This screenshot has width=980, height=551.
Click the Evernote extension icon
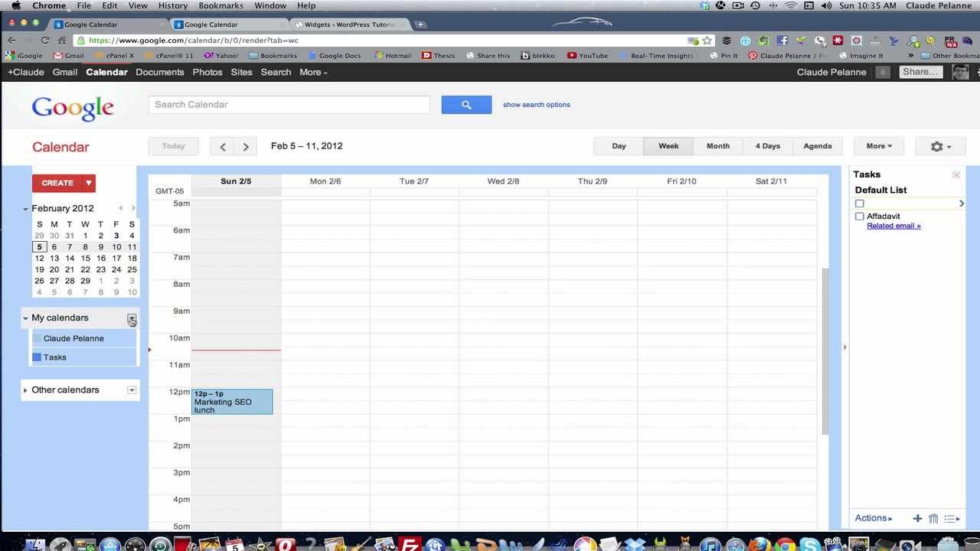tap(763, 41)
